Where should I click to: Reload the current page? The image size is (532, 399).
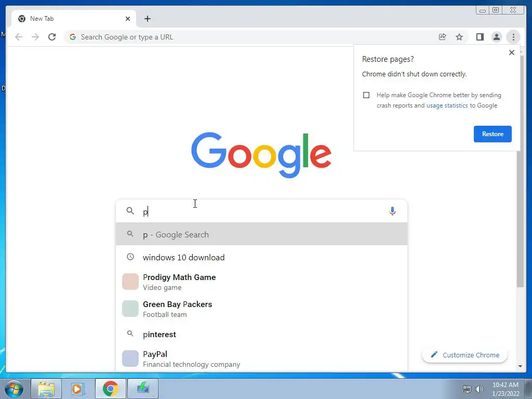[52, 37]
